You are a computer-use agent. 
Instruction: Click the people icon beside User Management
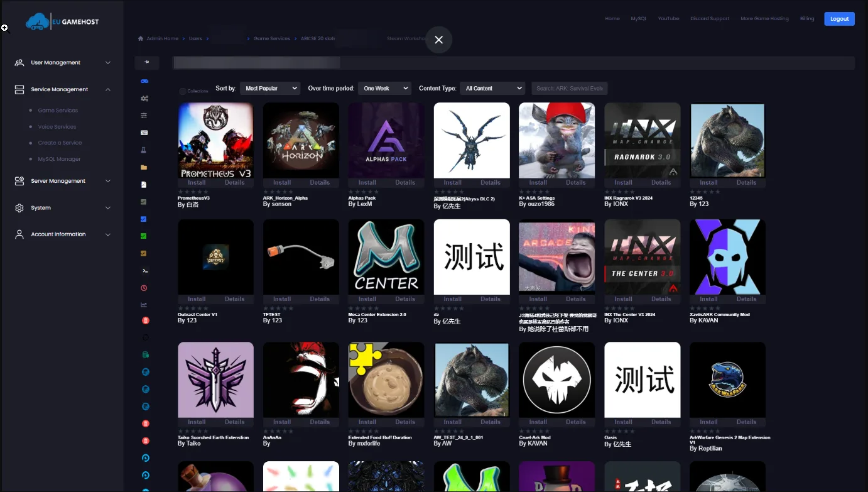(19, 63)
